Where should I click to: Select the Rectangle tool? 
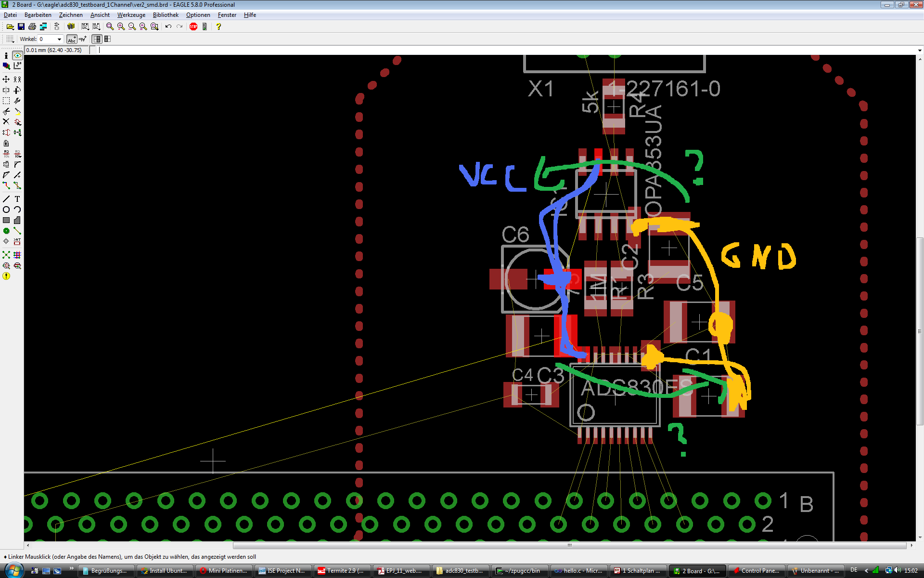[6, 220]
